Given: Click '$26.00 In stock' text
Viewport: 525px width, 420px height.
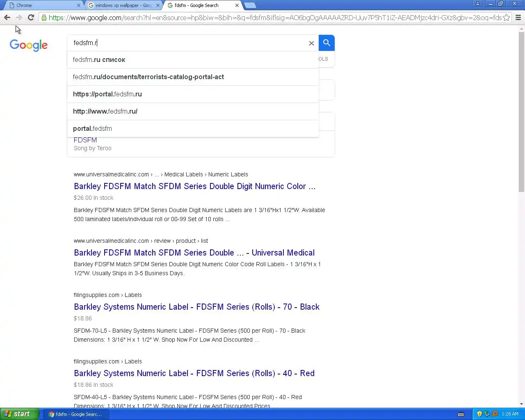Looking at the screenshot, I should coord(94,198).
